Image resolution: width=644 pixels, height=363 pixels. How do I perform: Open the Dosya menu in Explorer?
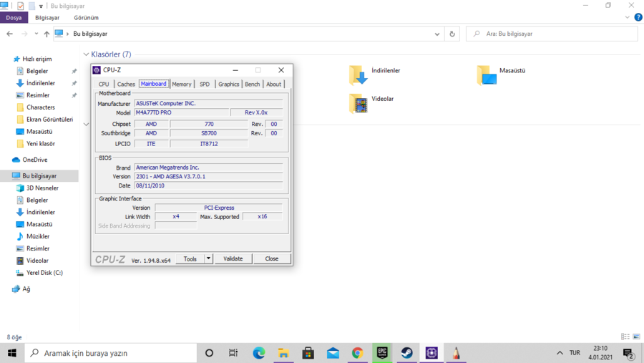click(x=14, y=18)
